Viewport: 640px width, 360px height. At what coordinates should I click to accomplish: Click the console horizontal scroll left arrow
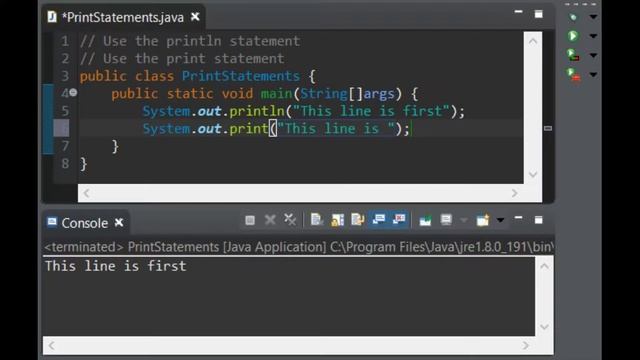click(x=51, y=346)
